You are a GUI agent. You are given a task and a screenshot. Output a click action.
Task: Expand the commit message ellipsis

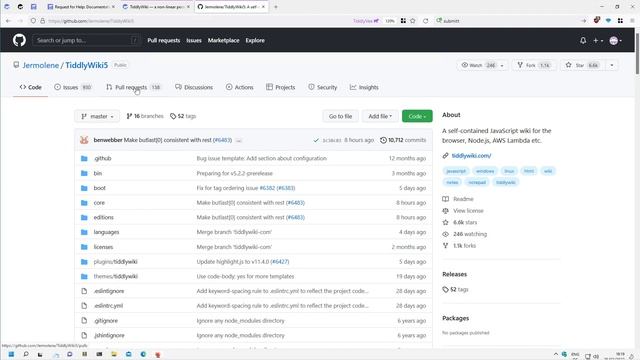239,140
